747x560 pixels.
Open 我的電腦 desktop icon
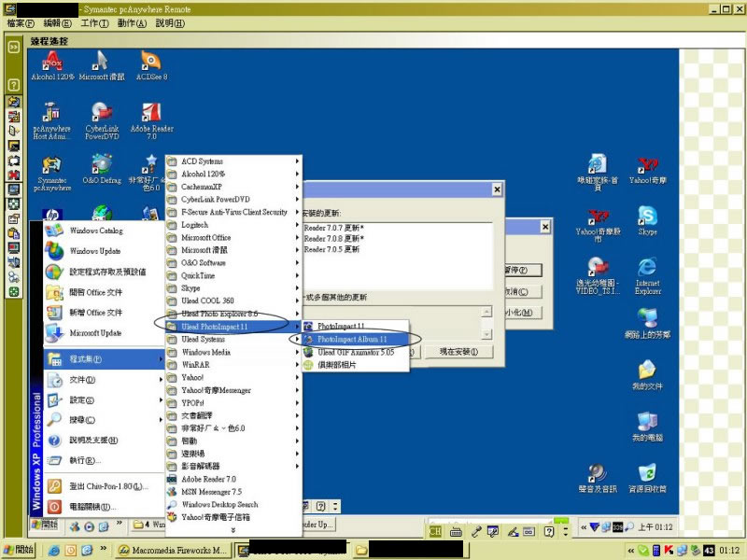(x=647, y=427)
